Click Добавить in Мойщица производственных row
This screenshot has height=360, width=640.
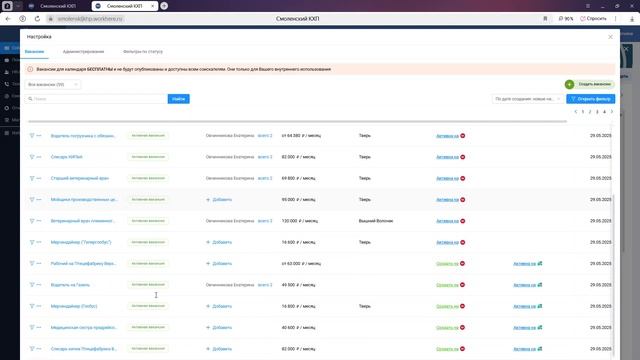point(219,200)
